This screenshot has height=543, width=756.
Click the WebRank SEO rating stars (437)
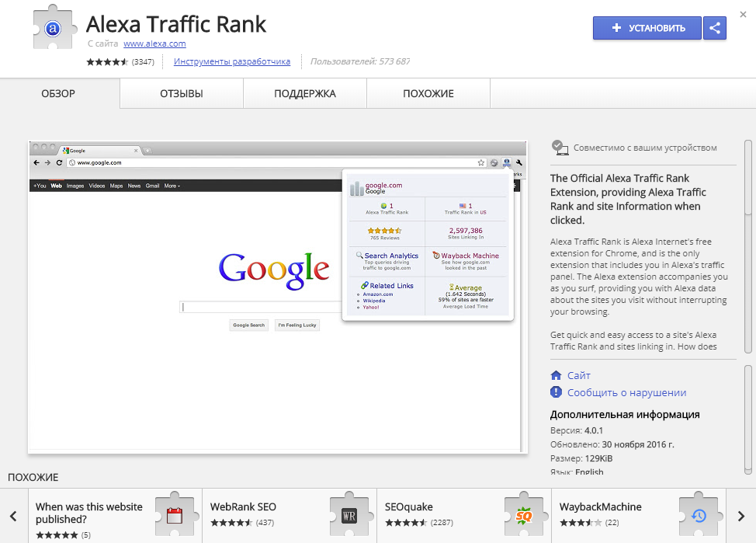[231, 522]
